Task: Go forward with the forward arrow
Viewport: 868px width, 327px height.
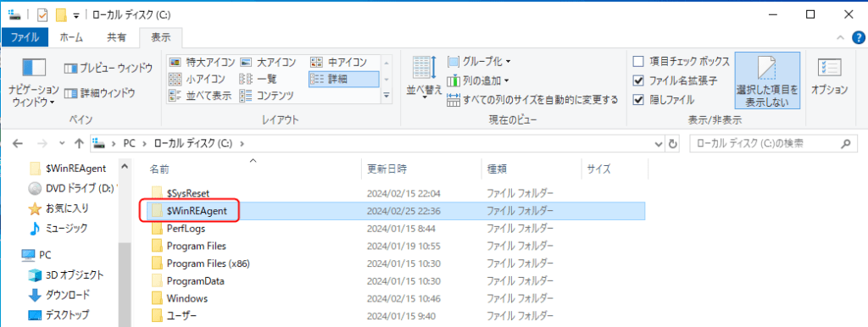Action: [42, 143]
